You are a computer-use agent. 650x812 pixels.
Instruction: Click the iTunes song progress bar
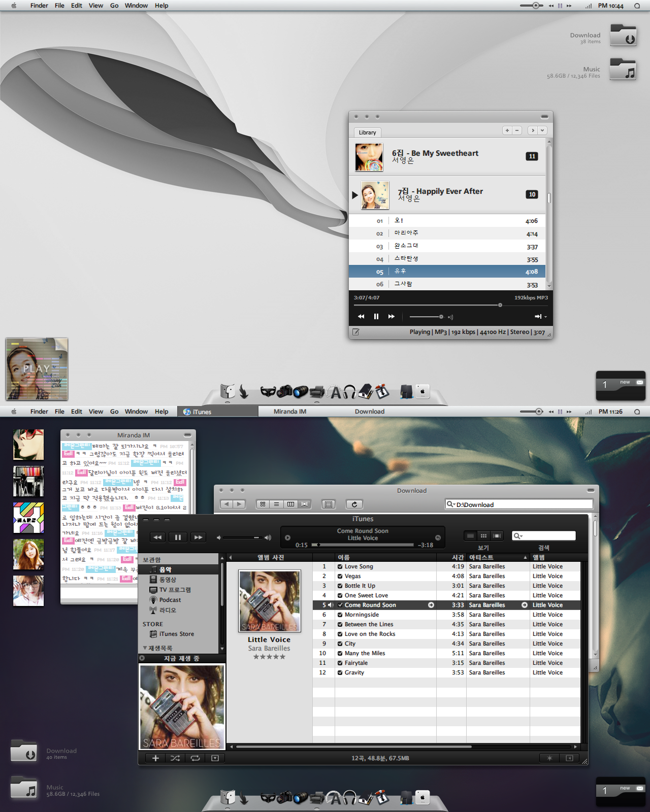[363, 545]
